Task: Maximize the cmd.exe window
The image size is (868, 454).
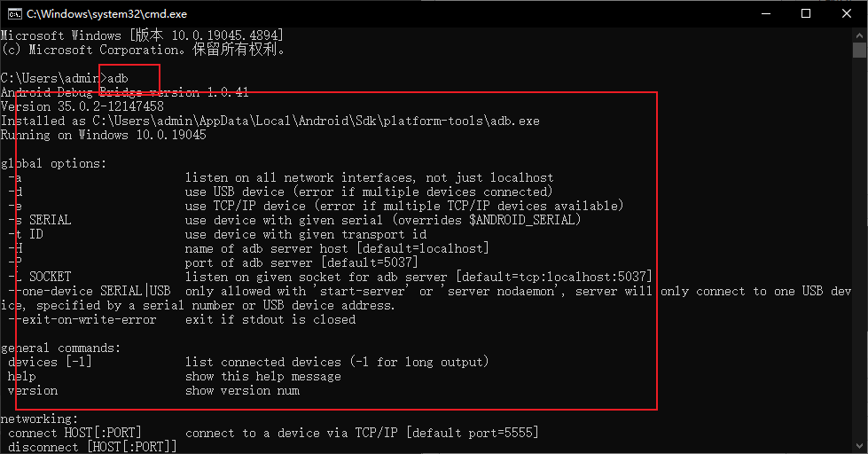Action: click(806, 14)
